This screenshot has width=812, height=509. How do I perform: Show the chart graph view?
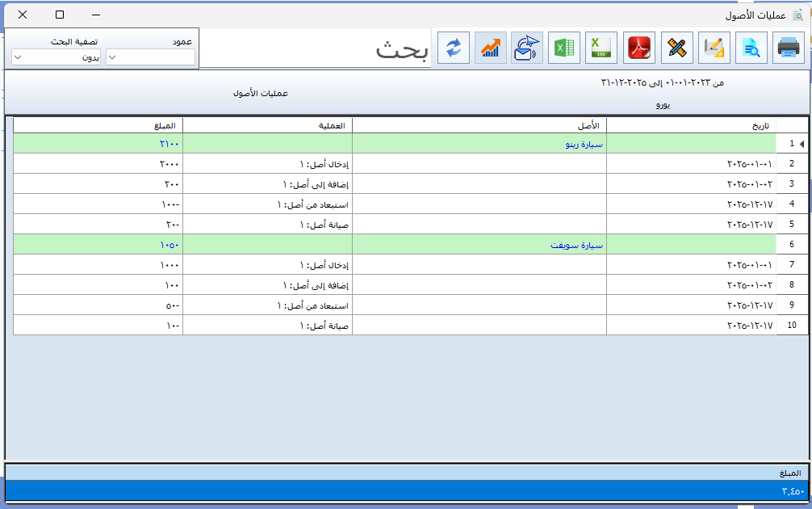coord(490,48)
